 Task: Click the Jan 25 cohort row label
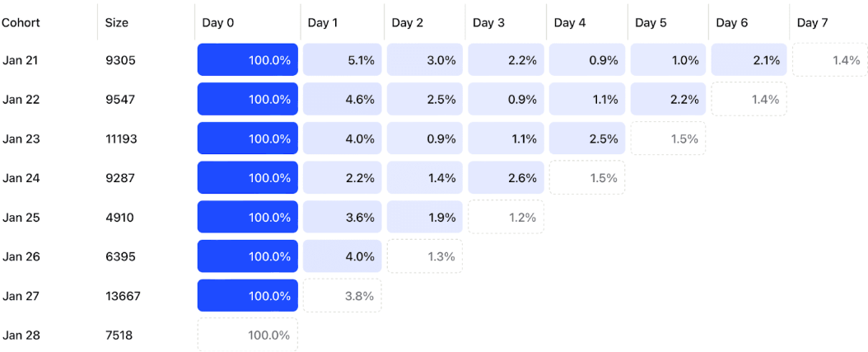click(22, 218)
